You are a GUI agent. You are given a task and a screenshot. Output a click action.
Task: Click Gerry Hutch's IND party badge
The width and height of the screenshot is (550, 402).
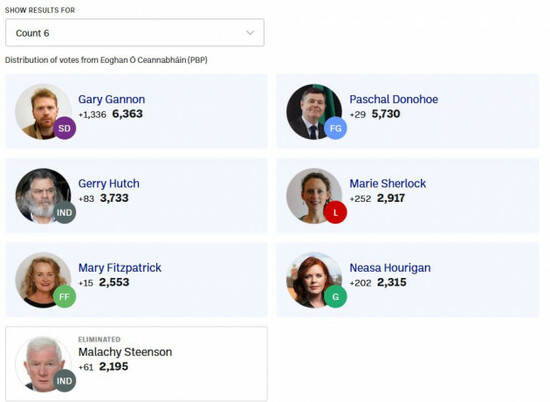click(65, 213)
